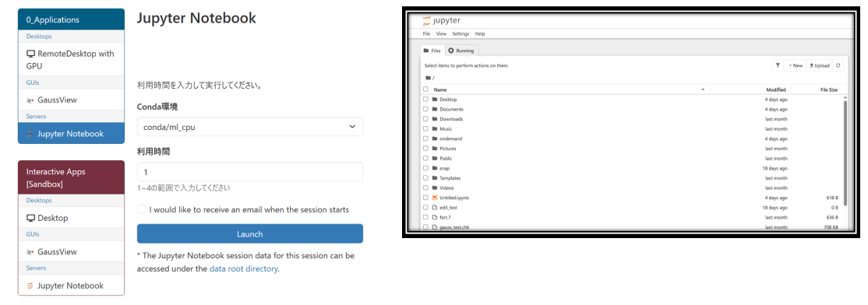Screen dimensions: 868x305
Task: Click the filter icon in file browser
Action: click(x=778, y=65)
